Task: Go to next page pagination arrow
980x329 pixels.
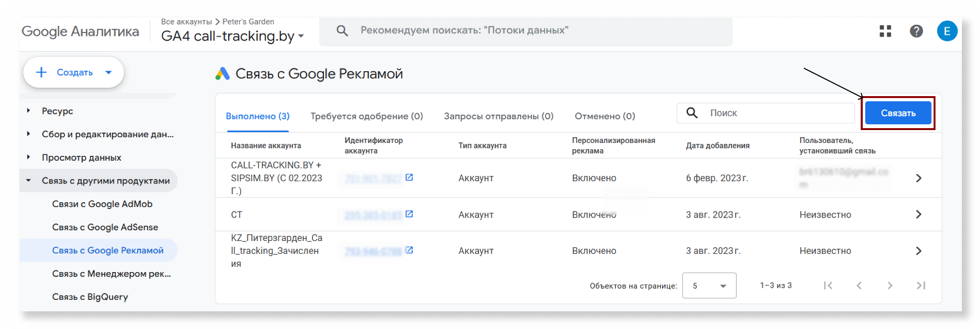Action: [x=890, y=285]
